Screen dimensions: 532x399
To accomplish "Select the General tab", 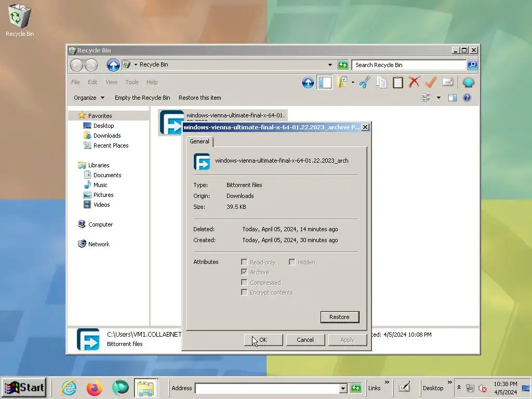I will pyautogui.click(x=199, y=141).
